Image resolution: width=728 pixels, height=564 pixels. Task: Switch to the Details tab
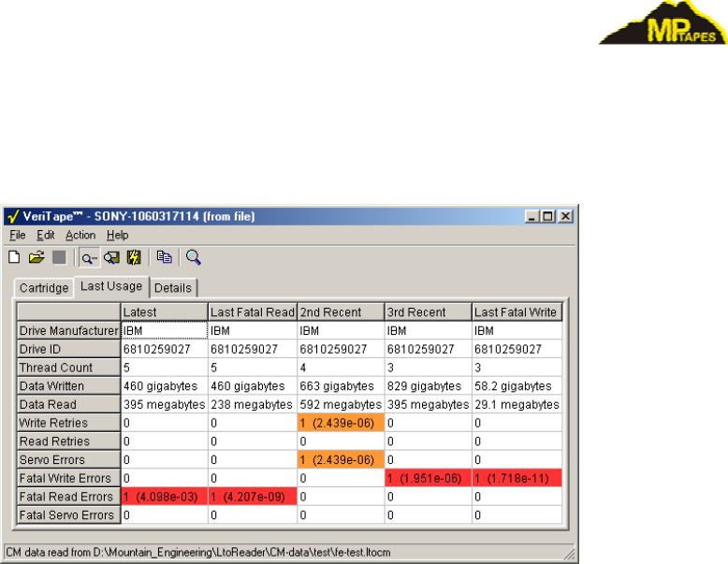173,288
